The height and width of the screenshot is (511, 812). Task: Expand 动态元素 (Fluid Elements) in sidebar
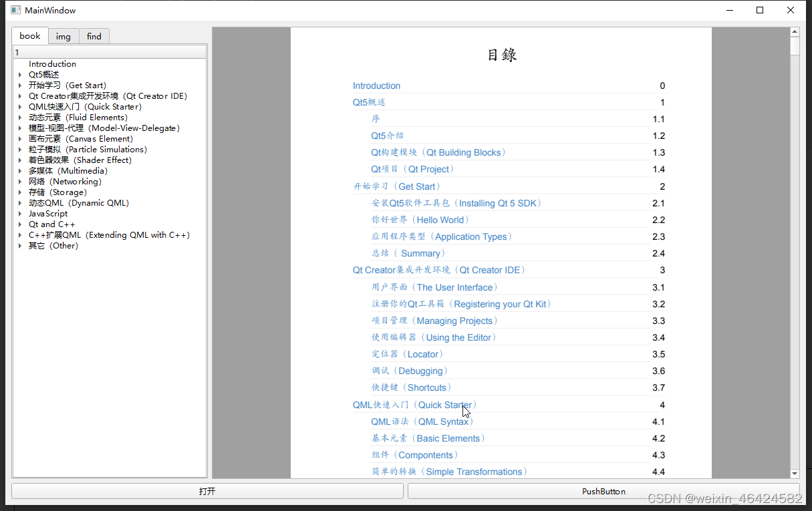(x=19, y=117)
